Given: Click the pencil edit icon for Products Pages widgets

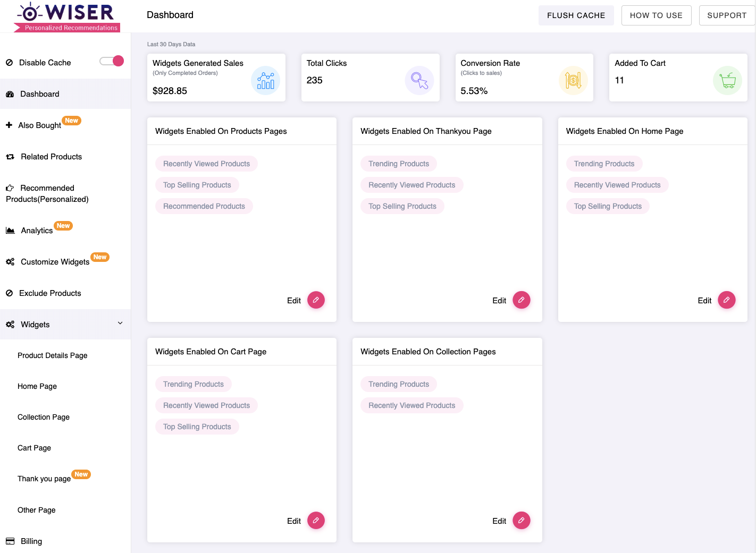Looking at the screenshot, I should pos(316,300).
